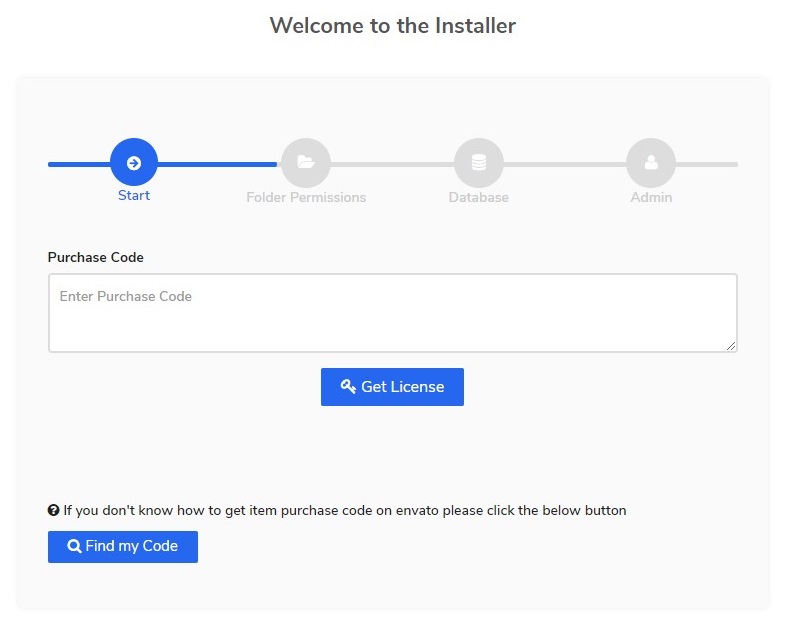
Task: Jump to the "Database" step label
Action: (478, 198)
